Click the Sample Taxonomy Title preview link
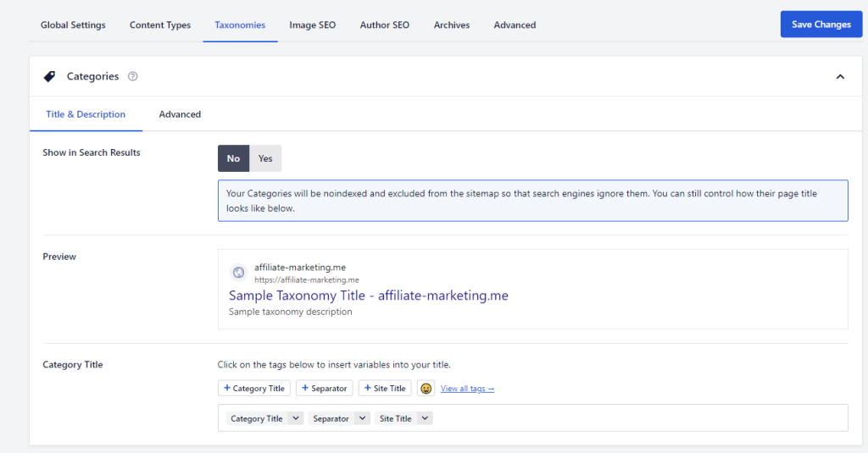The image size is (868, 453). 368,296
